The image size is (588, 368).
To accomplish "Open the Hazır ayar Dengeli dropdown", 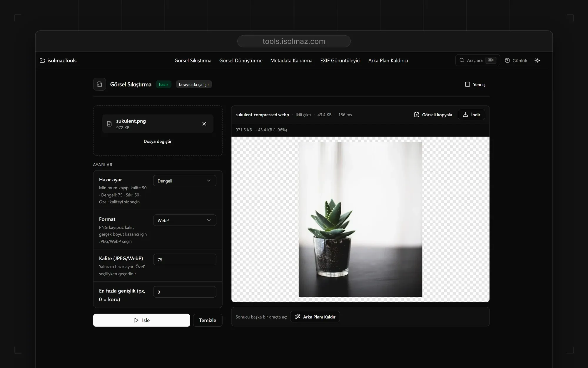I will pos(185,181).
